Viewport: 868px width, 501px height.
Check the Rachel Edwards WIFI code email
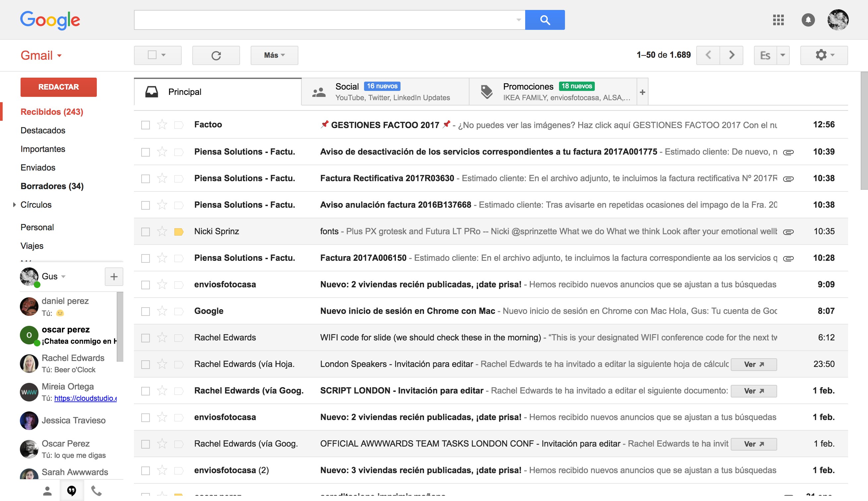146,338
